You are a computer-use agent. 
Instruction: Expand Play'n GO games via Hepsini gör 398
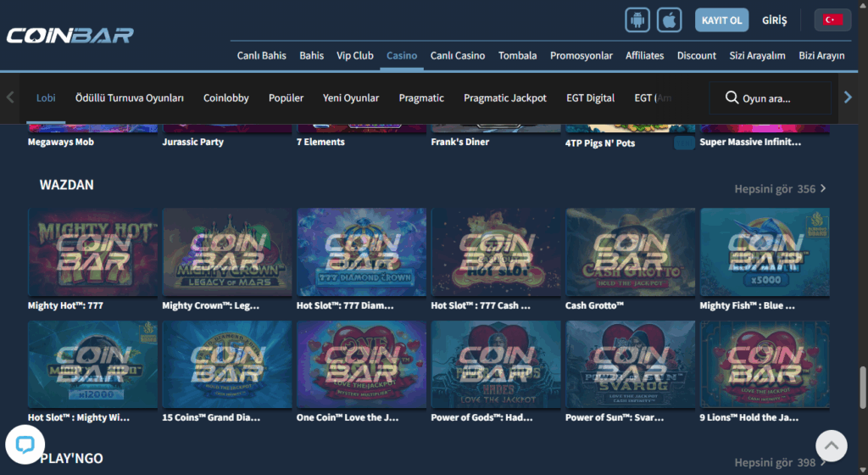pyautogui.click(x=780, y=462)
